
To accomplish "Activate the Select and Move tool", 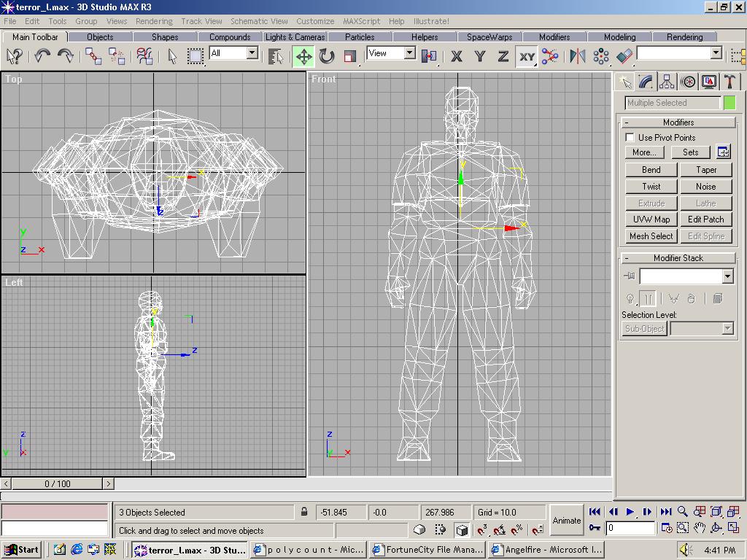I will 303,56.
